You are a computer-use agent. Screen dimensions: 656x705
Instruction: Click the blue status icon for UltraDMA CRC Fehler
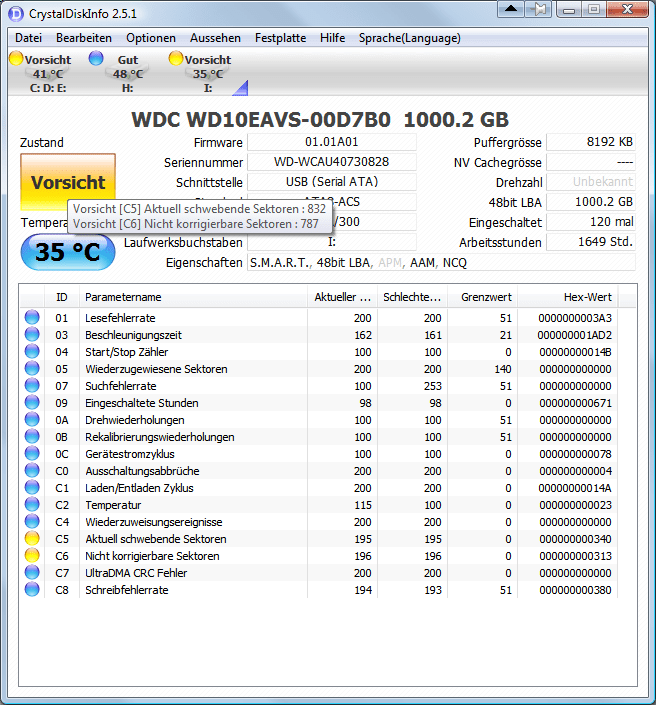click(32, 572)
